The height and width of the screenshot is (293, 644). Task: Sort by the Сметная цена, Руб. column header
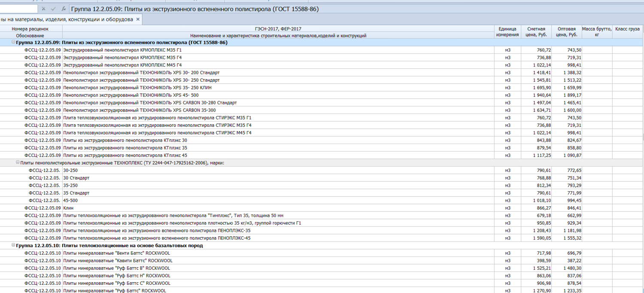point(536,32)
